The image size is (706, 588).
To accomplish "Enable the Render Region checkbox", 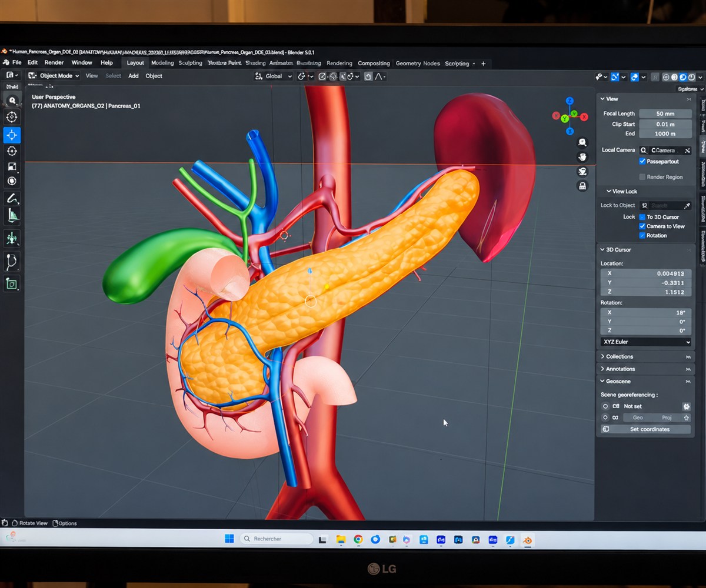I will click(x=642, y=177).
